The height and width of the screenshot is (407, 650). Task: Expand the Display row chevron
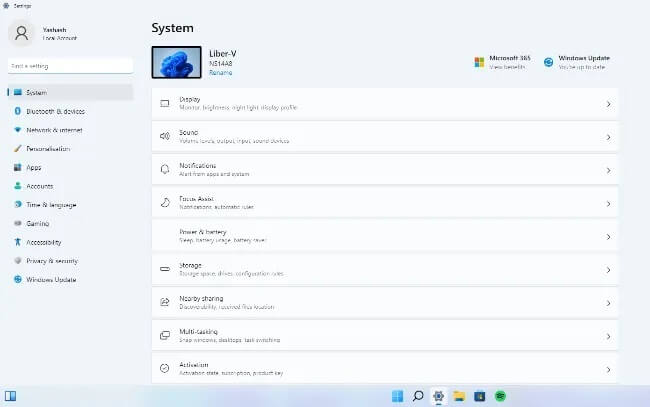[608, 104]
